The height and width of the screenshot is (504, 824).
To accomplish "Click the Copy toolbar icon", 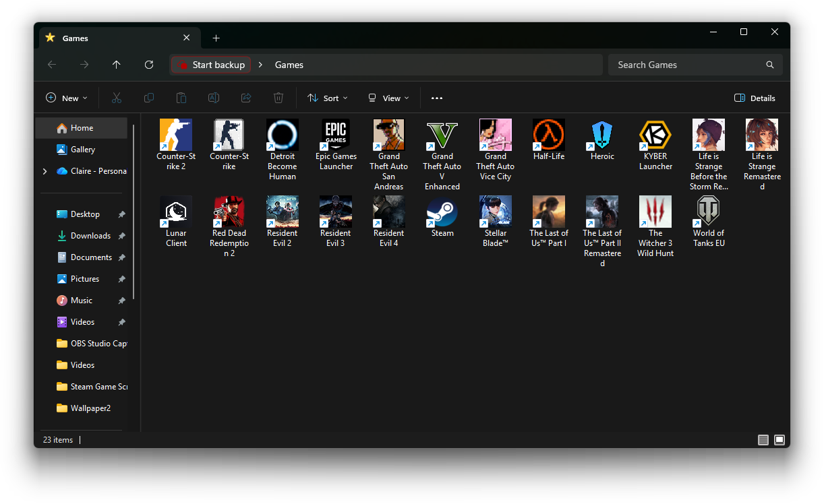I will (x=149, y=98).
